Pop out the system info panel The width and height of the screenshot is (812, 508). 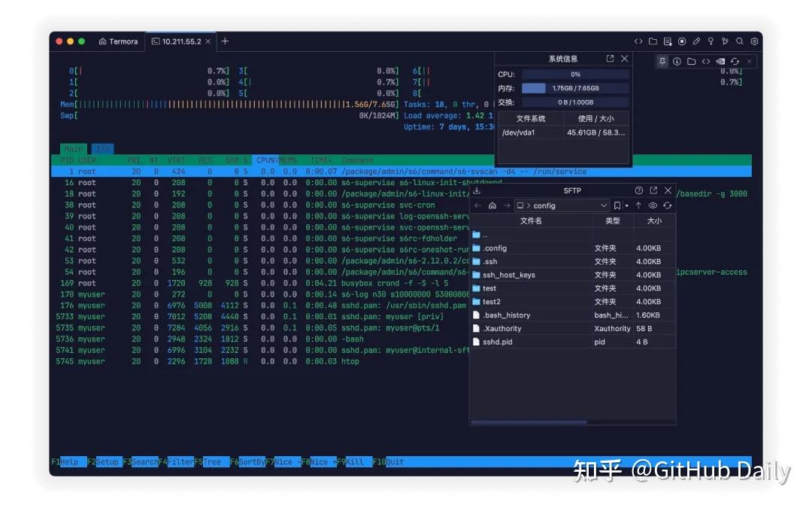(610, 59)
